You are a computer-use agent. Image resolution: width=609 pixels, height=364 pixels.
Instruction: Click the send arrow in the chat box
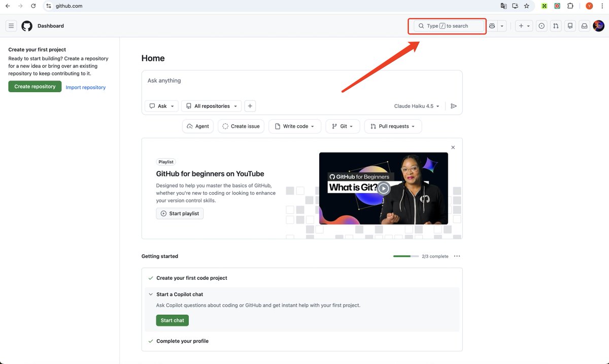click(454, 106)
